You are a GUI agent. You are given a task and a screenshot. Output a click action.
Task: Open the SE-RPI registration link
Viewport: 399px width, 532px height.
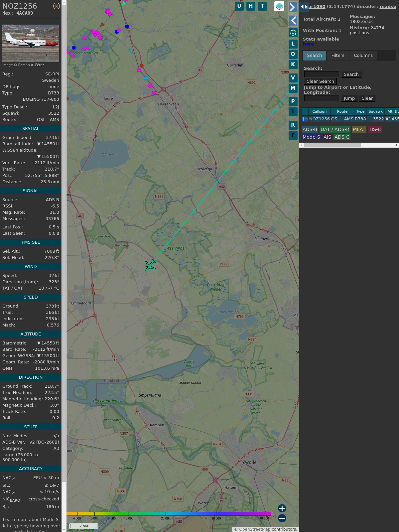click(52, 74)
